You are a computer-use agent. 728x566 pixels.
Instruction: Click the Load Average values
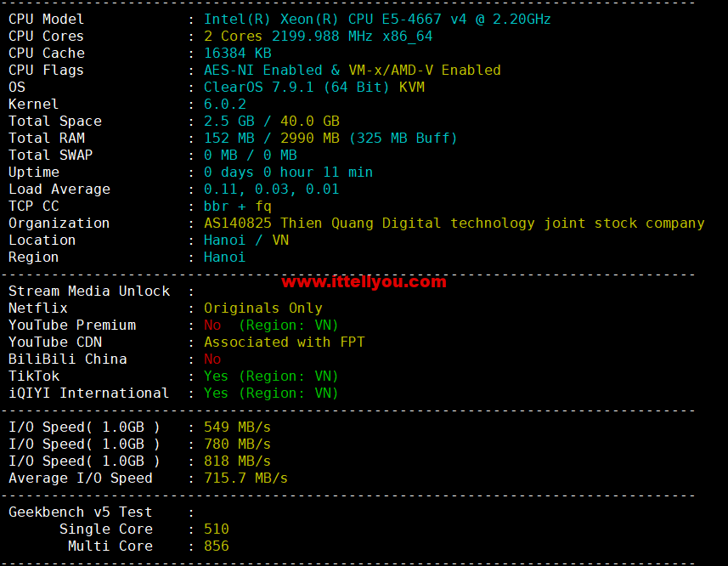pos(271,189)
